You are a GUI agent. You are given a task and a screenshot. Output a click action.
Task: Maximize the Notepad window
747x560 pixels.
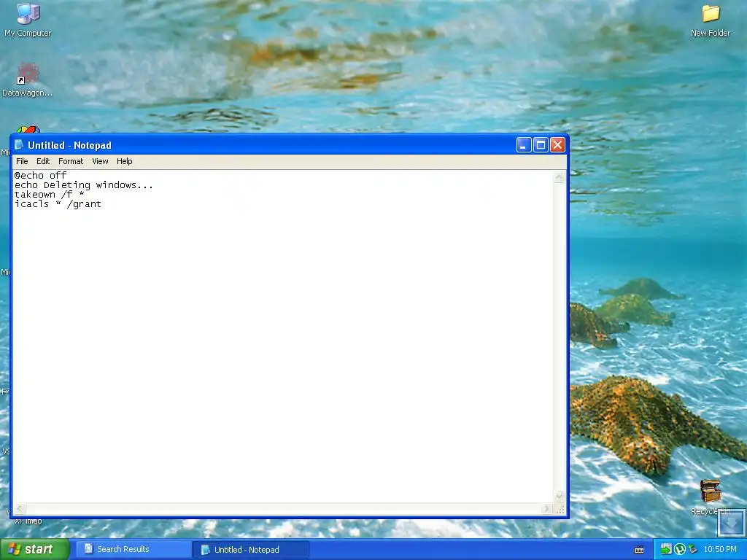541,145
